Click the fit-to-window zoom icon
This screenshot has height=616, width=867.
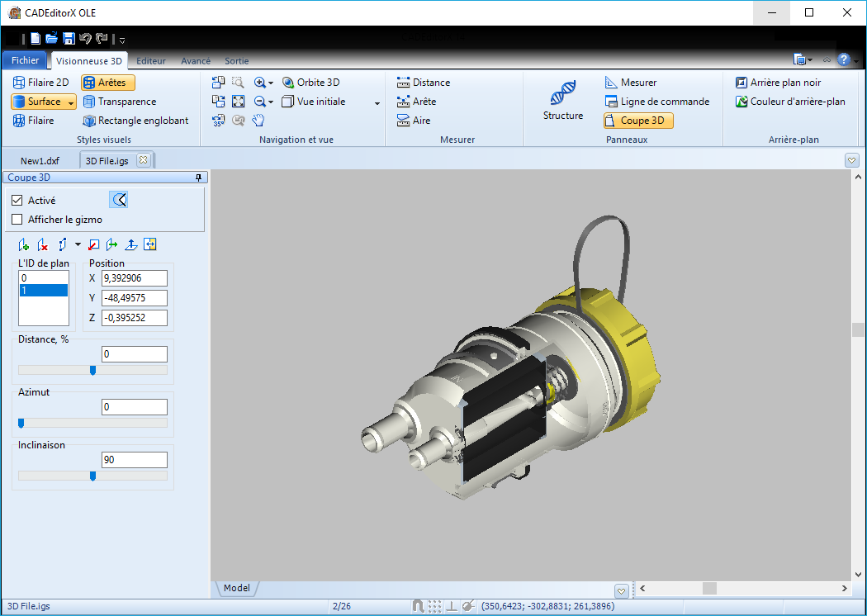click(238, 102)
